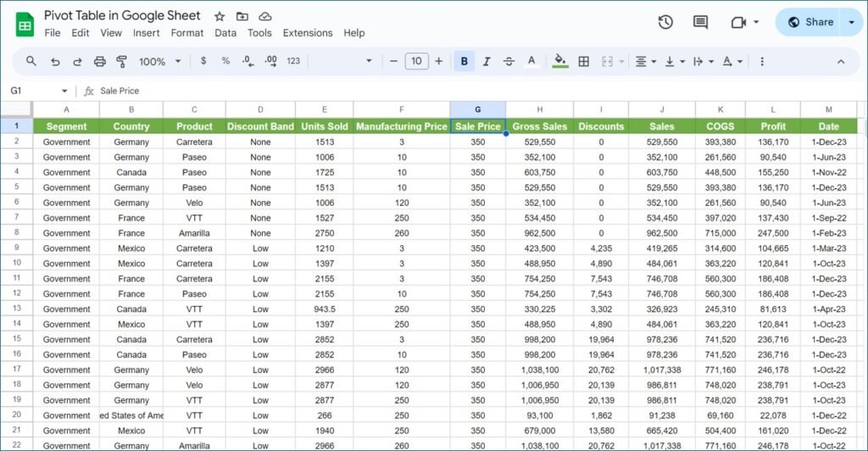Open the fill color picker
Screen dimensions: 868x451
[x=559, y=61]
